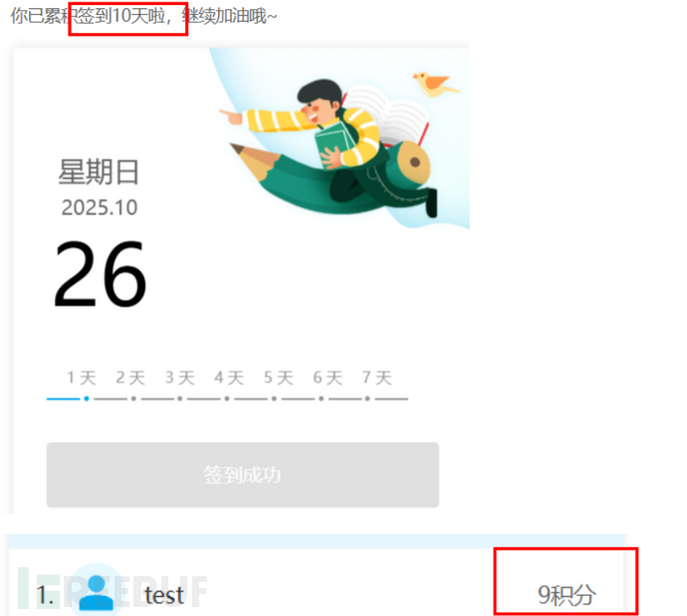Image resolution: width=687 pixels, height=616 pixels.
Task: Click the 签到10天啦 highlighted text
Action: click(x=121, y=16)
